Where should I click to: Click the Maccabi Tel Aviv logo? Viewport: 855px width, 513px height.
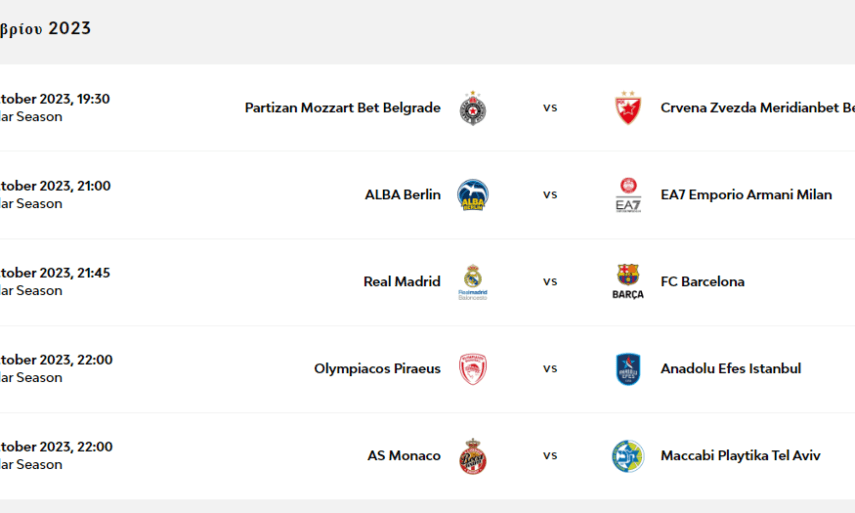click(627, 456)
